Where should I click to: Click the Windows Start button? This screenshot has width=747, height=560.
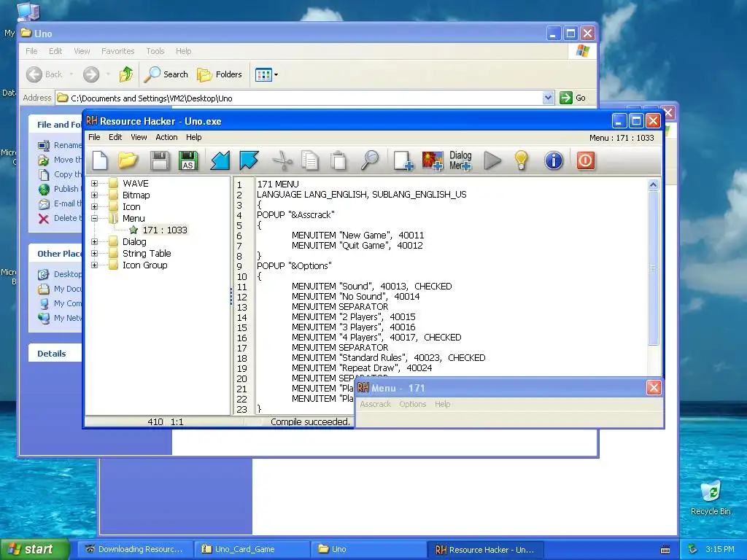(x=34, y=549)
